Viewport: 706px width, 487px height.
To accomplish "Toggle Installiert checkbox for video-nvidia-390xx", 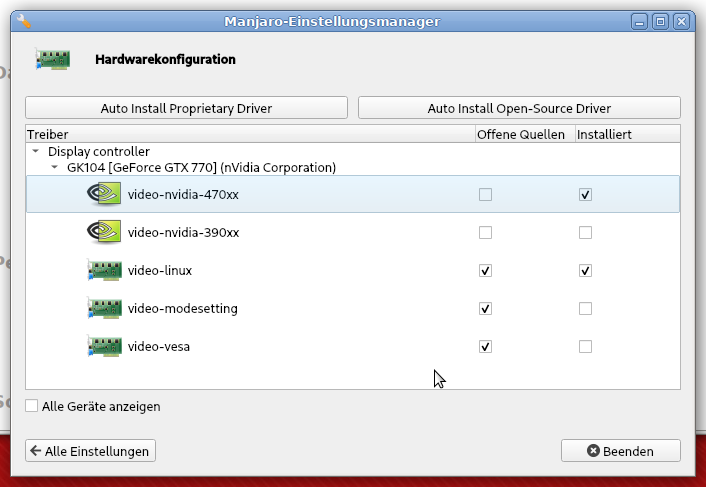I will (x=585, y=233).
